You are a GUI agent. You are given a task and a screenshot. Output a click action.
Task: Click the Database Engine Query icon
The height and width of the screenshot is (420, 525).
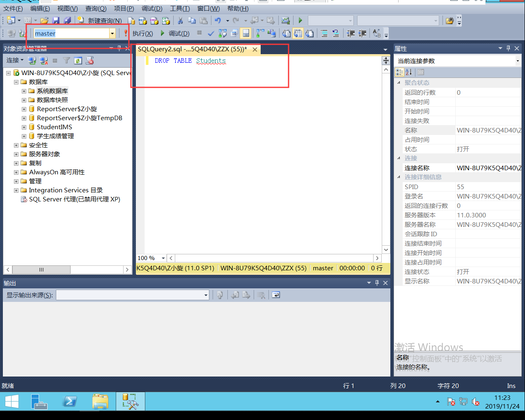(131, 20)
